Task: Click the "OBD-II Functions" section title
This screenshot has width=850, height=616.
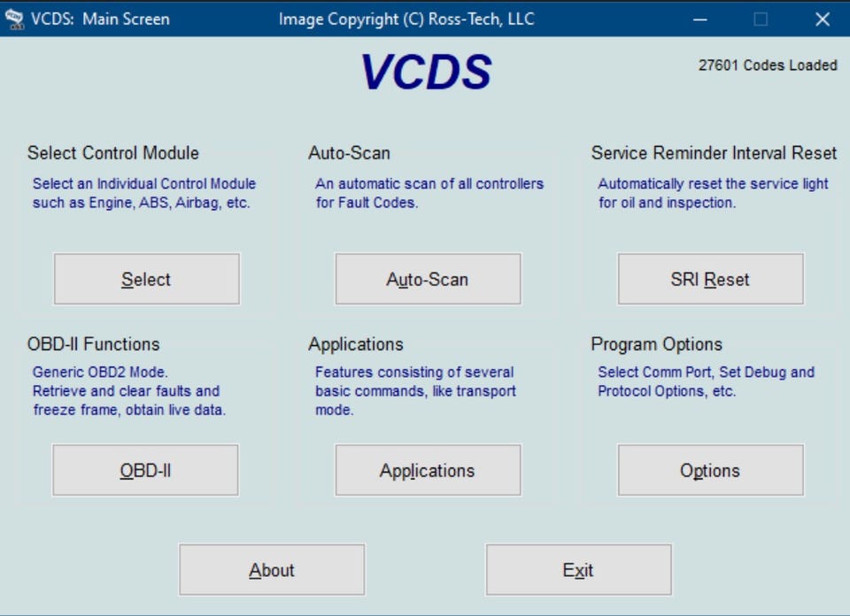Action: tap(94, 344)
